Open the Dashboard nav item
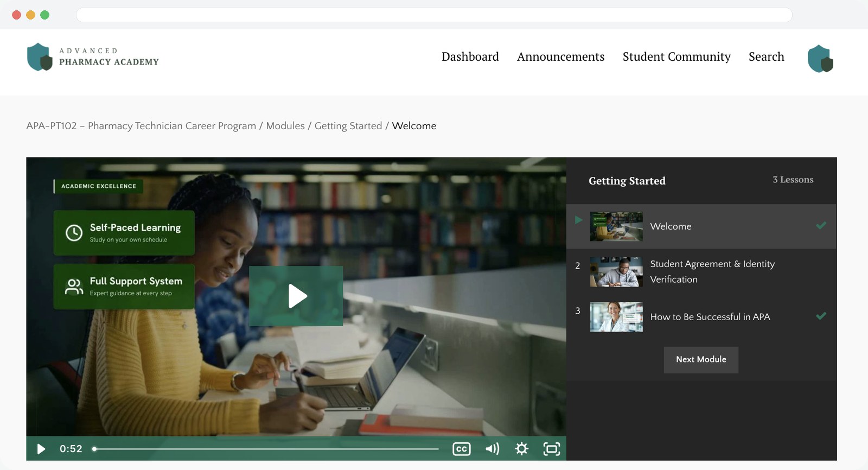The width and height of the screenshot is (868, 470). pyautogui.click(x=470, y=56)
